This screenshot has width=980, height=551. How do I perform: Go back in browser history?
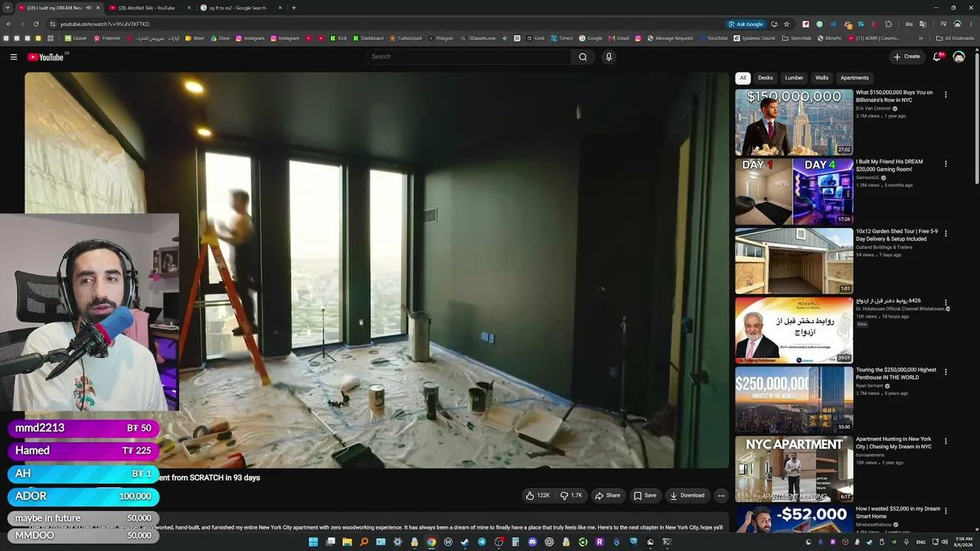[8, 24]
